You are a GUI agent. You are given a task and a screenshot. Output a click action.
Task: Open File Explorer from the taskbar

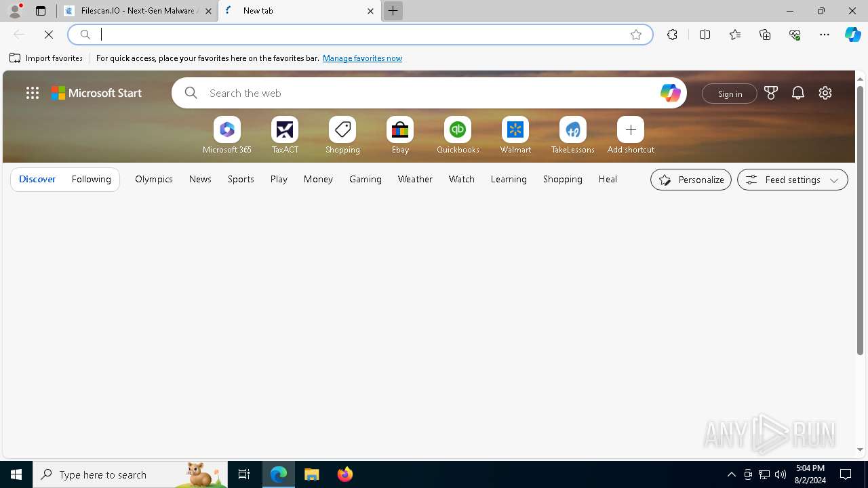(x=312, y=474)
